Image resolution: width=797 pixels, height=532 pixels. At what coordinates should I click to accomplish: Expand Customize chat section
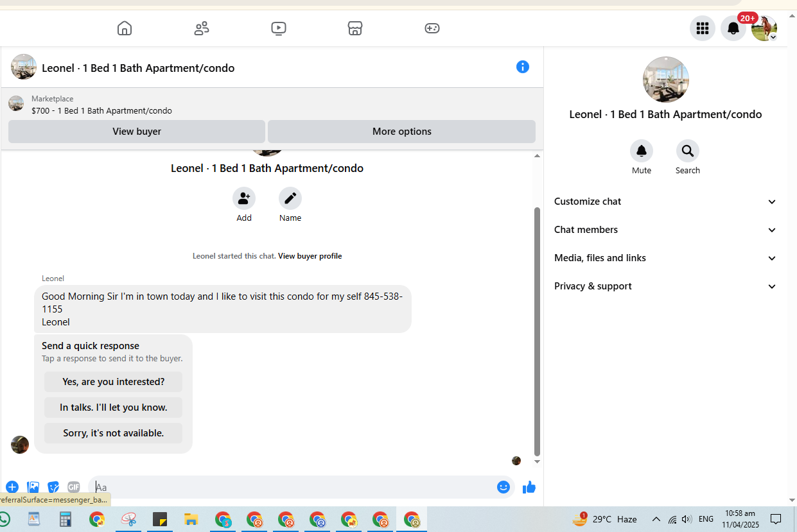click(665, 202)
